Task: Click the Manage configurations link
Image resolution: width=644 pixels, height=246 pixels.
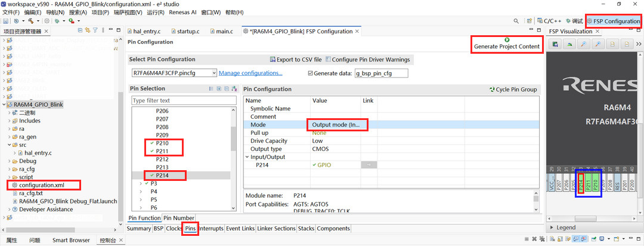Action: point(250,73)
